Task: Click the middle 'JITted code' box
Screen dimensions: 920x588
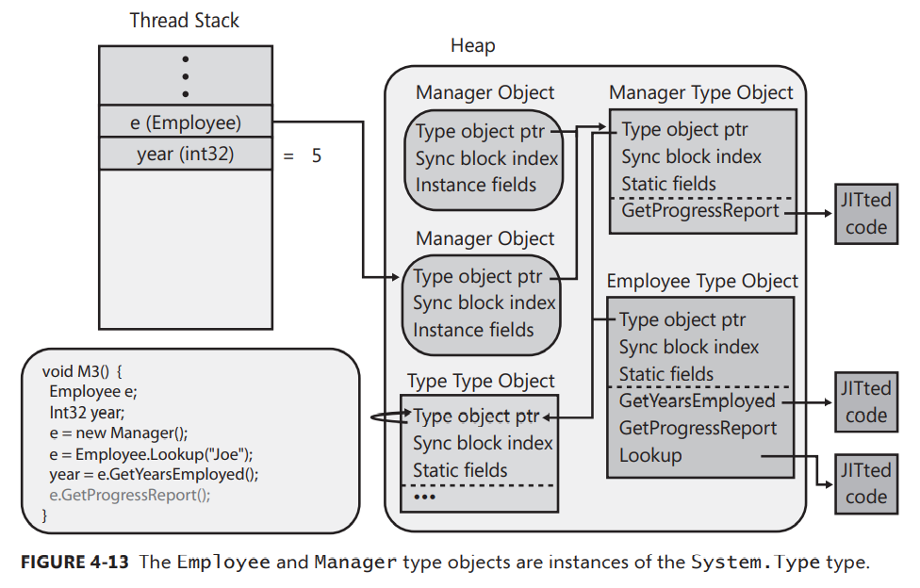Action: coord(865,401)
